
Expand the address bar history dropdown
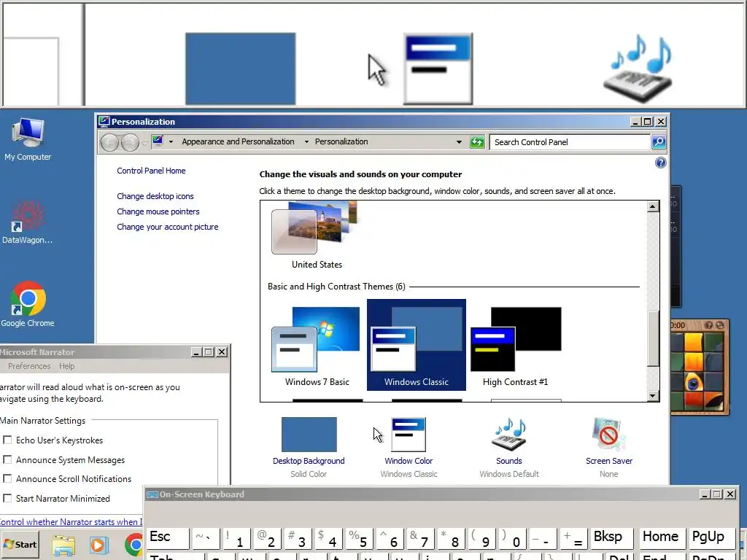459,142
